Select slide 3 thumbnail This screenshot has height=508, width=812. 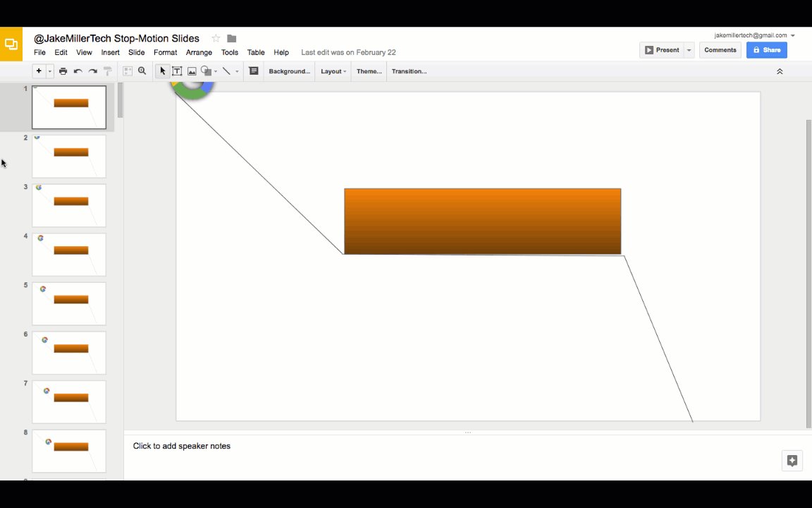coord(69,205)
